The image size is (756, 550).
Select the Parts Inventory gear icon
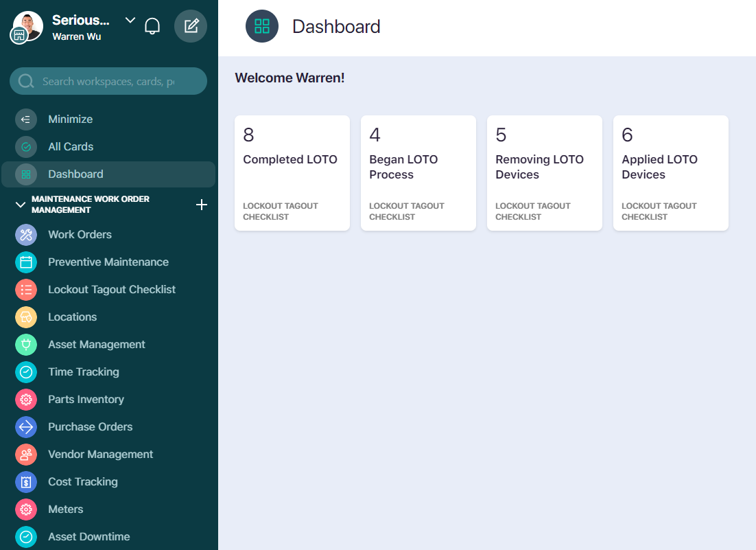coord(25,399)
